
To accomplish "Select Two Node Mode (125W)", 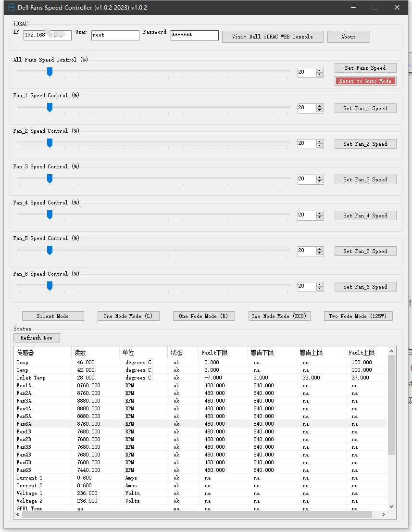I will [358, 316].
